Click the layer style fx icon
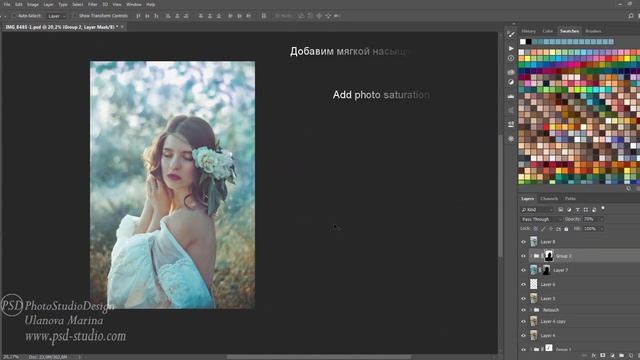The image size is (640, 360). (x=594, y=356)
